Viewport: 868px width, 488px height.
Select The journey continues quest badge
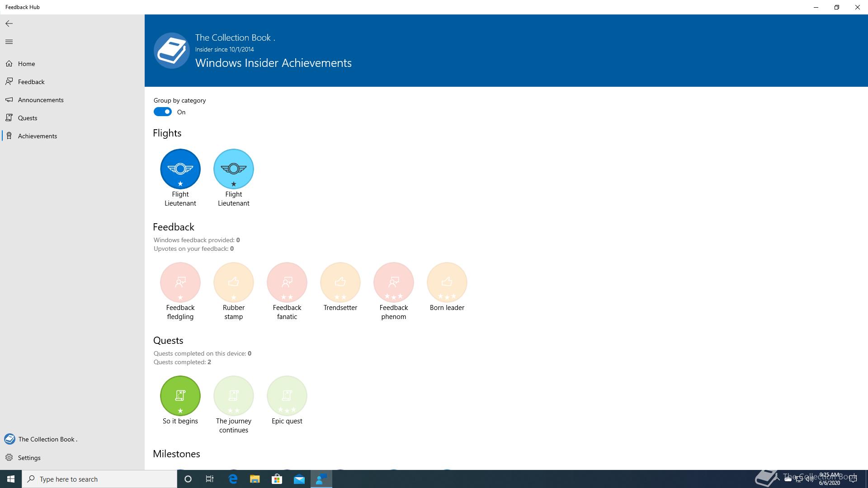[x=233, y=396]
